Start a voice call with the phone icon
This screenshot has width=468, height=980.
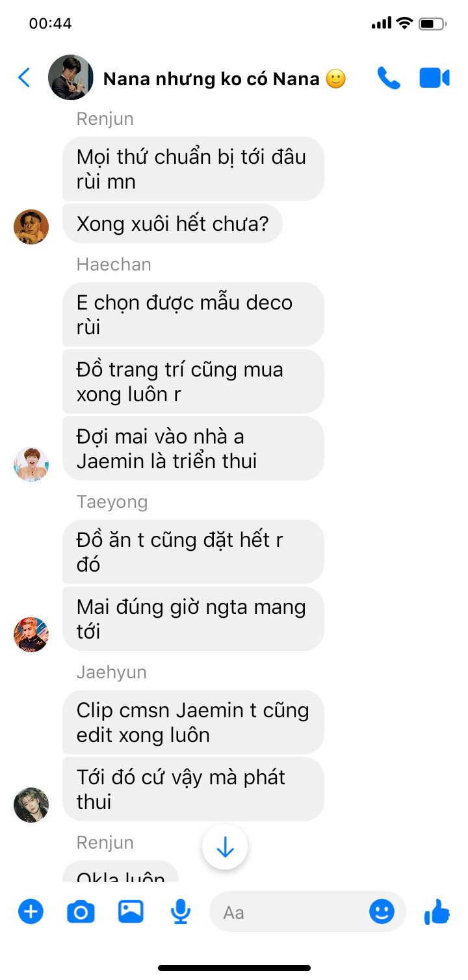pyautogui.click(x=389, y=78)
